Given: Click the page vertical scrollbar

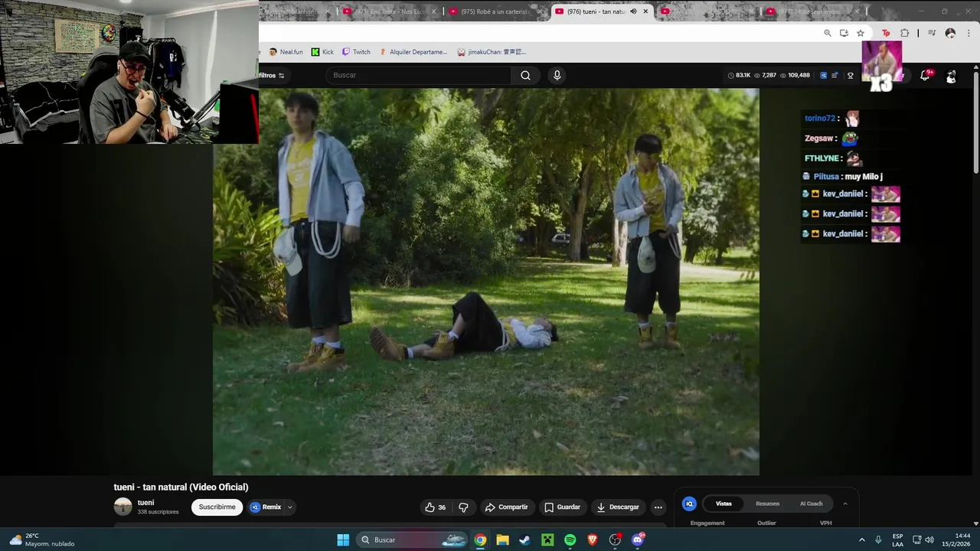Looking at the screenshot, I should (976, 122).
